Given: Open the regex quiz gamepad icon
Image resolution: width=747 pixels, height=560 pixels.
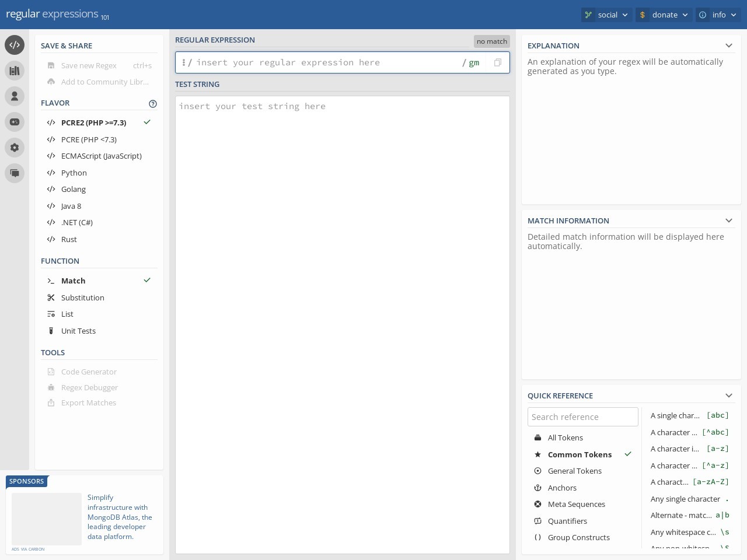Looking at the screenshot, I should pos(15,122).
